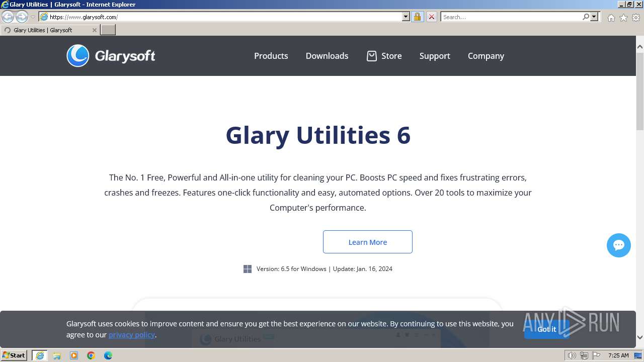Focus the browser Search box

511,17
